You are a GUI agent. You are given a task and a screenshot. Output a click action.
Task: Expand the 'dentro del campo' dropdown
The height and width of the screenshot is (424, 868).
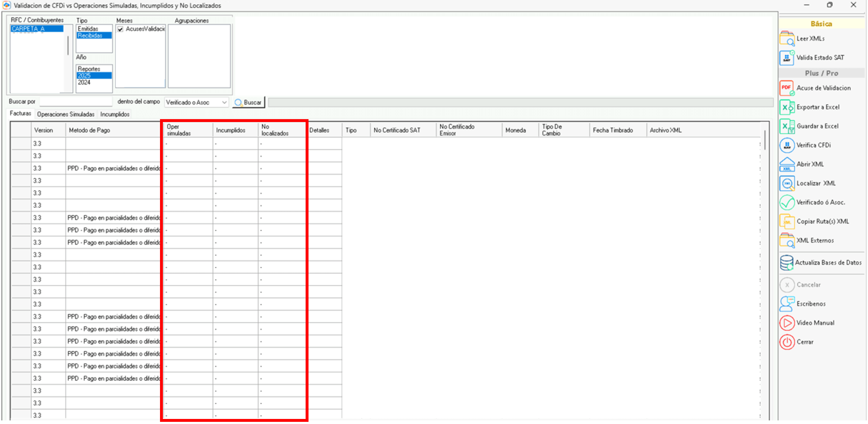coord(224,103)
